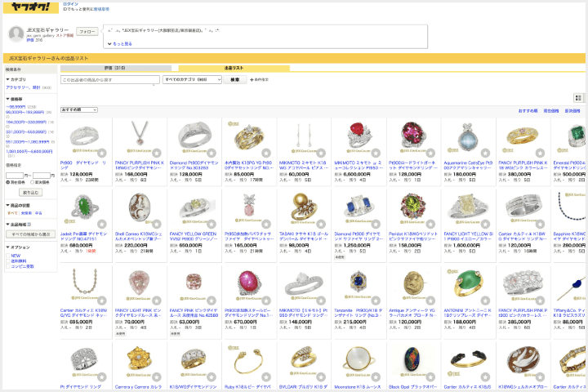The height and width of the screenshot is (392, 588).
Task: Click the 検索 search button
Action: point(234,79)
